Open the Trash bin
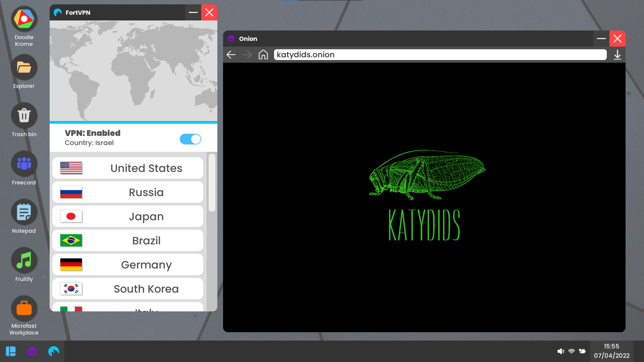This screenshot has height=362, width=644. click(x=24, y=115)
